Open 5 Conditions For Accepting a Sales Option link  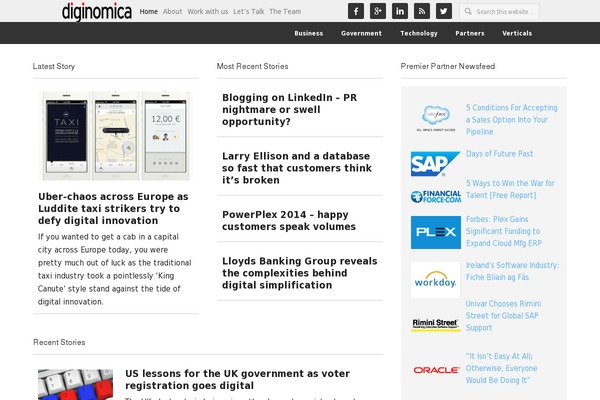coord(512,119)
